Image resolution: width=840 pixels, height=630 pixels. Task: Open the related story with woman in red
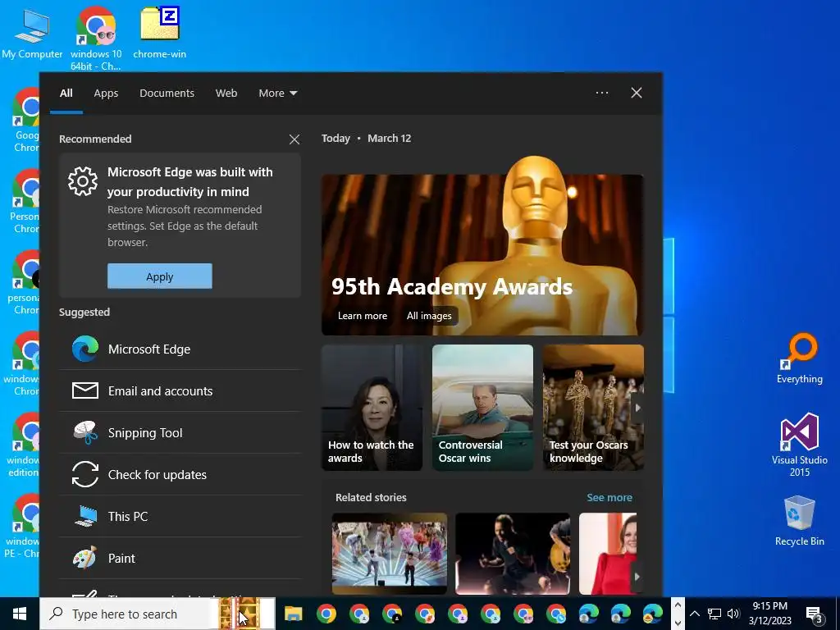(x=608, y=554)
